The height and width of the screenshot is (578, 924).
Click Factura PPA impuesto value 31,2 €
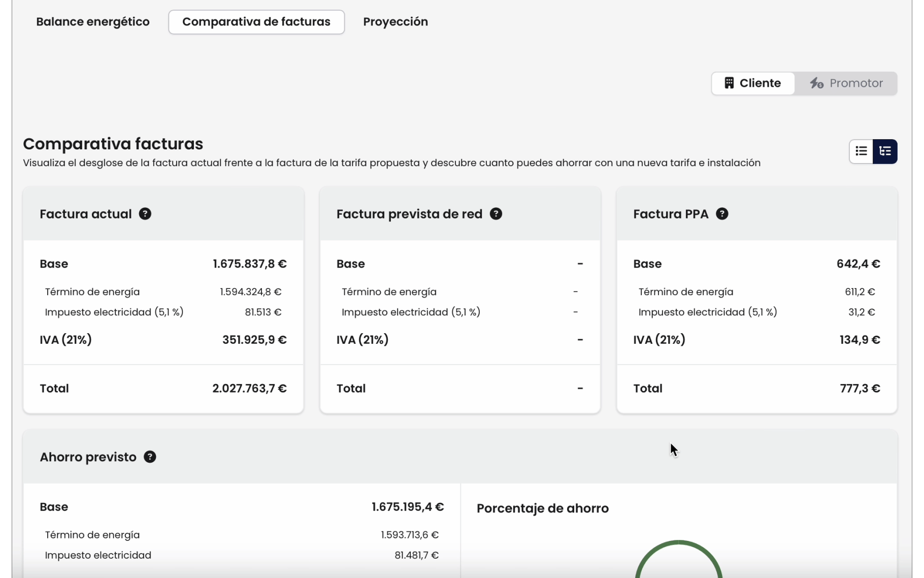click(x=862, y=312)
